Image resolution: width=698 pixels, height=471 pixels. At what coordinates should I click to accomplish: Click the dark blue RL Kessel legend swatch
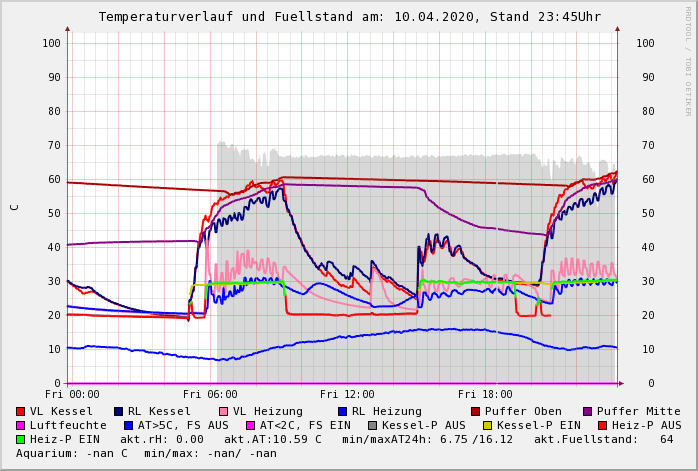pos(118,411)
